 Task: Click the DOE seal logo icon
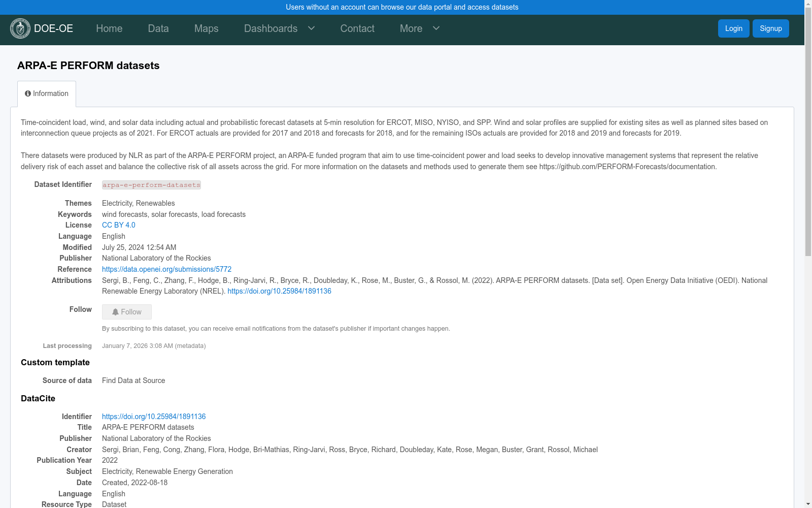pos(20,28)
